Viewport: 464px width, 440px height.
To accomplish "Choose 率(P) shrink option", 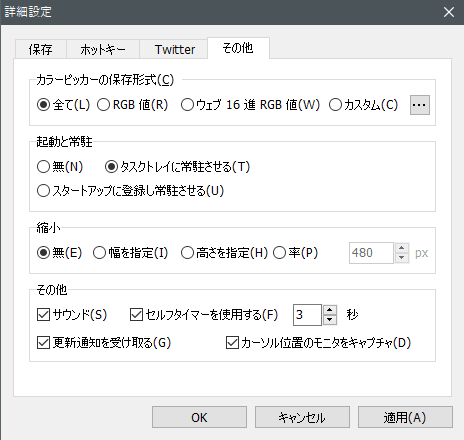I will [295, 253].
